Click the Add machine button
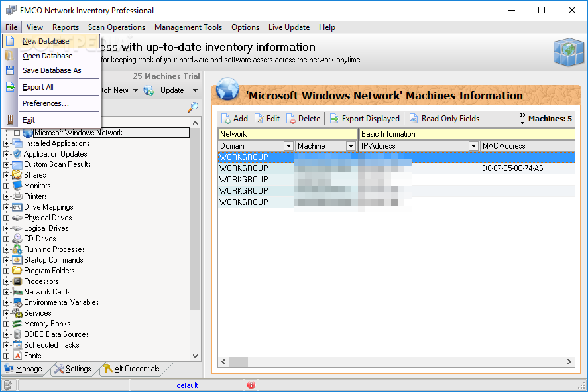 pos(235,119)
